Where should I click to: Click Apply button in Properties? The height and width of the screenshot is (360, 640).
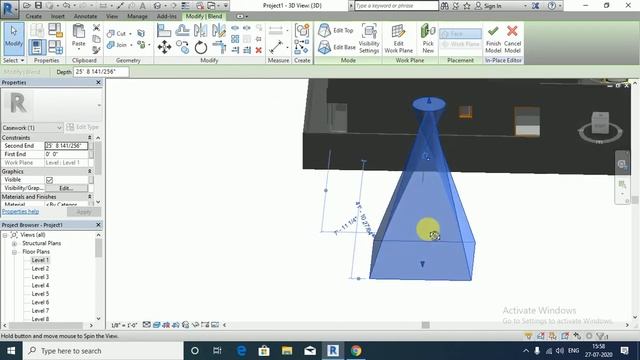(x=84, y=212)
